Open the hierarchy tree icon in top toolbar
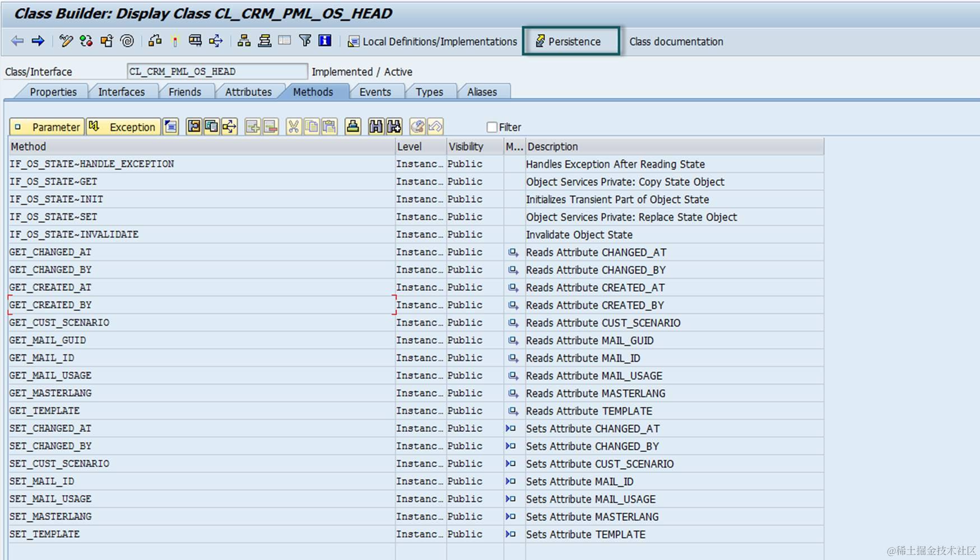The height and width of the screenshot is (560, 980). 244,41
